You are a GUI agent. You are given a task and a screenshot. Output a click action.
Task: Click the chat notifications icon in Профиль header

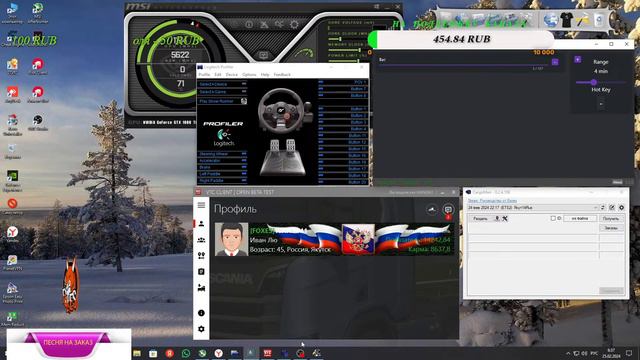pyautogui.click(x=448, y=210)
